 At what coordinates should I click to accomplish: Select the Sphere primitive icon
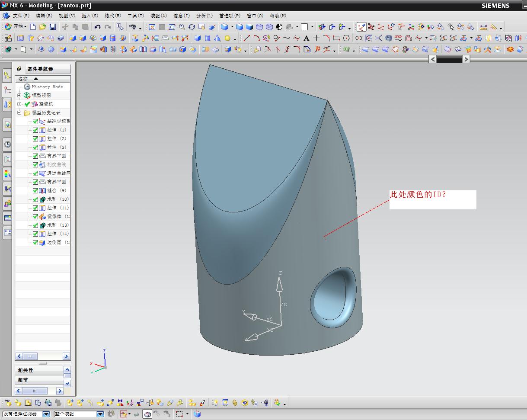coord(227,38)
